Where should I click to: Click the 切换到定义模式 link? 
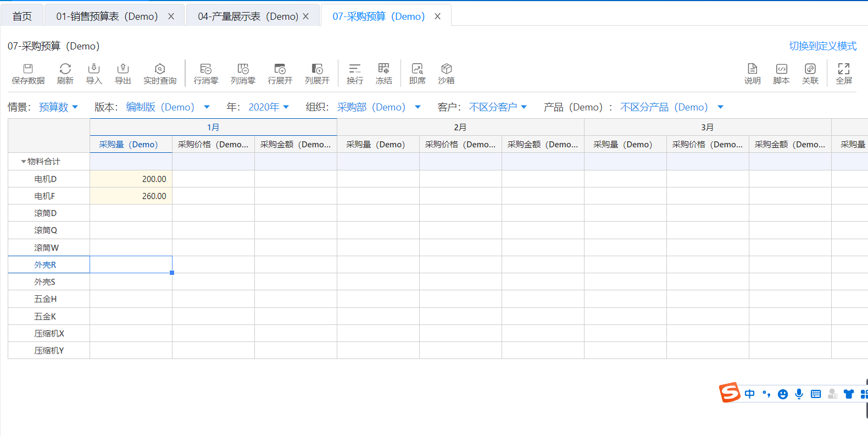pyautogui.click(x=822, y=46)
